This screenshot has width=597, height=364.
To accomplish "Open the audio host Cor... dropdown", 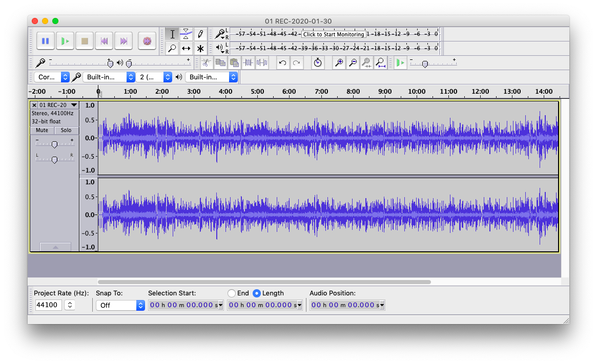I will click(x=52, y=77).
